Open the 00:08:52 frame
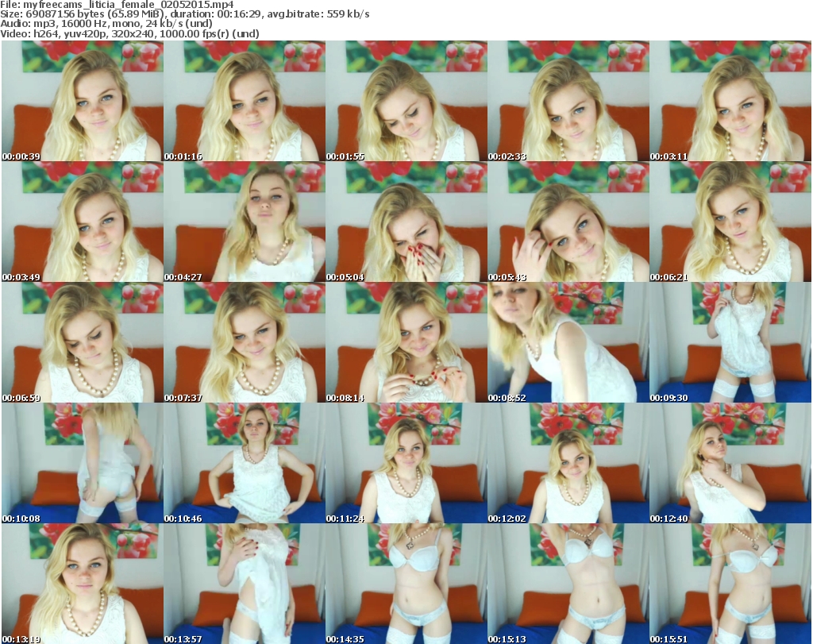This screenshot has width=813, height=644. pos(568,343)
